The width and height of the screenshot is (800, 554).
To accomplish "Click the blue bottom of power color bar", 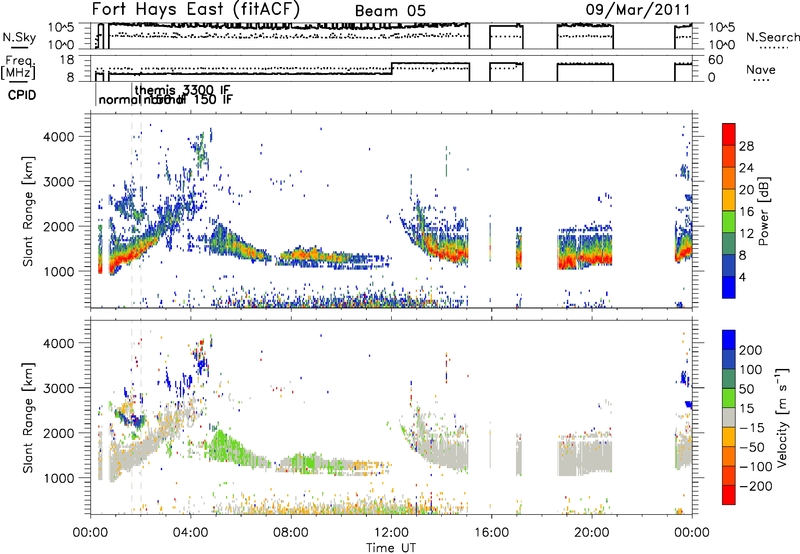I will point(729,287).
